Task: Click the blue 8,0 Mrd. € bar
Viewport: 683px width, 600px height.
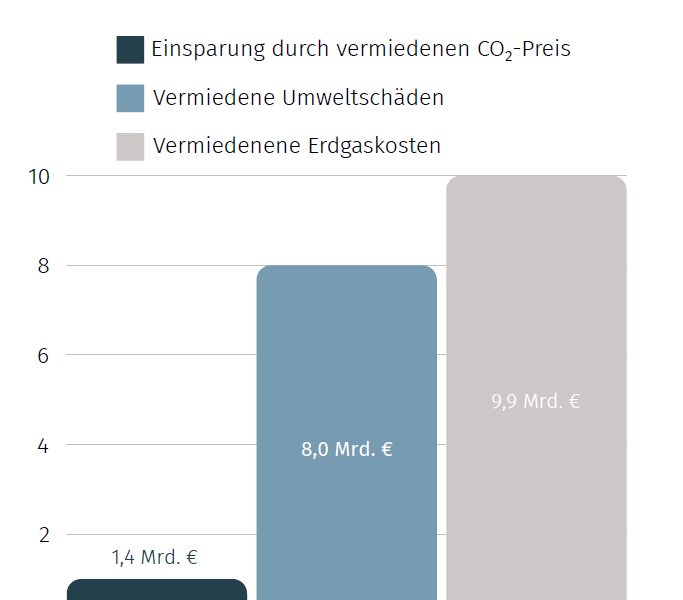Action: coord(347,433)
